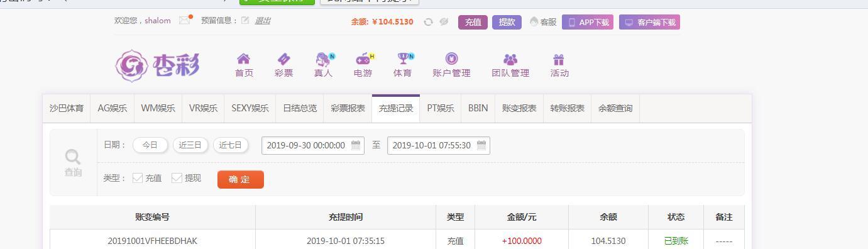
Task: Toggle the 充值 type checkbox
Action: tap(138, 178)
